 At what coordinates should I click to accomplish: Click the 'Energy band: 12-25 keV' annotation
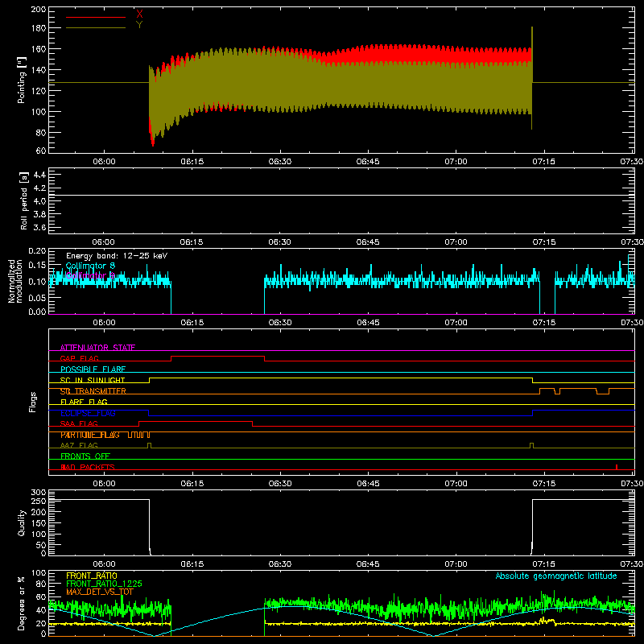tap(117, 256)
